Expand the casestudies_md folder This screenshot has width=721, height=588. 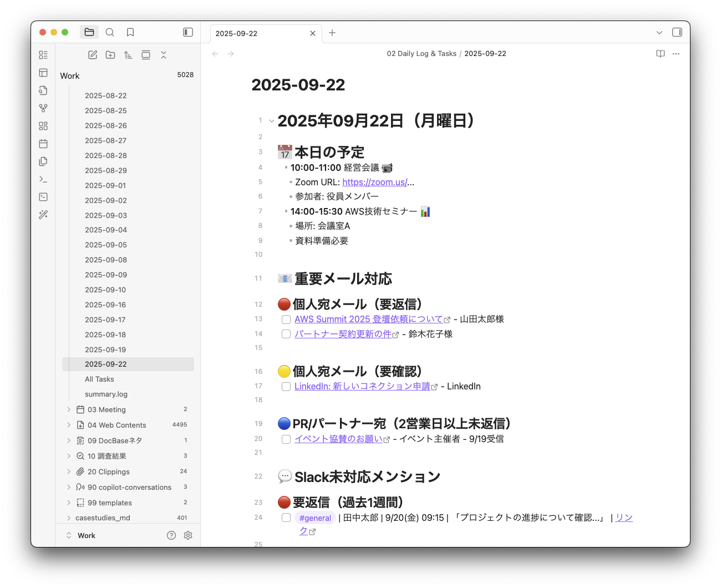(x=69, y=518)
